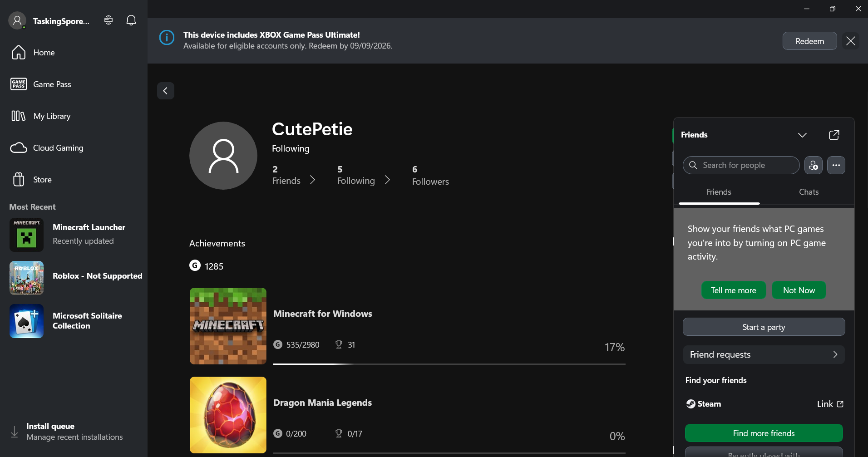Viewport: 868px width, 457px height.
Task: Click the Cloud Gaming cloud icon
Action: tap(19, 148)
